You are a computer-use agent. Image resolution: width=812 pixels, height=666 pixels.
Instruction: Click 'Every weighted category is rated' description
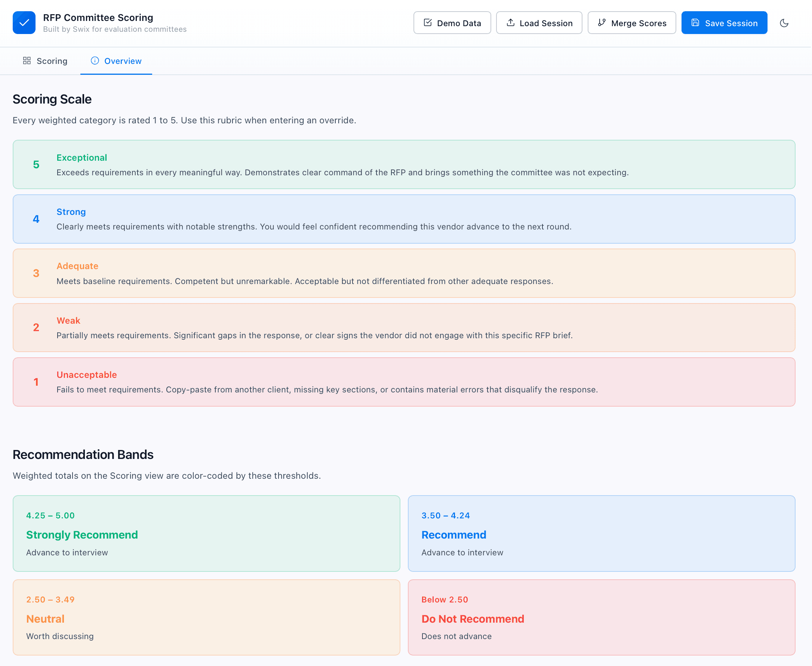point(184,120)
